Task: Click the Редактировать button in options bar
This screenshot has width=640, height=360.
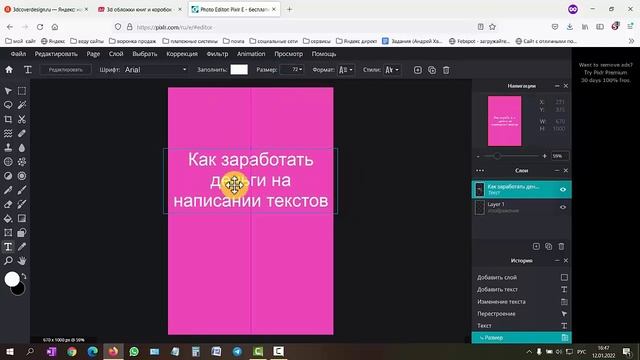Action: pos(66,70)
